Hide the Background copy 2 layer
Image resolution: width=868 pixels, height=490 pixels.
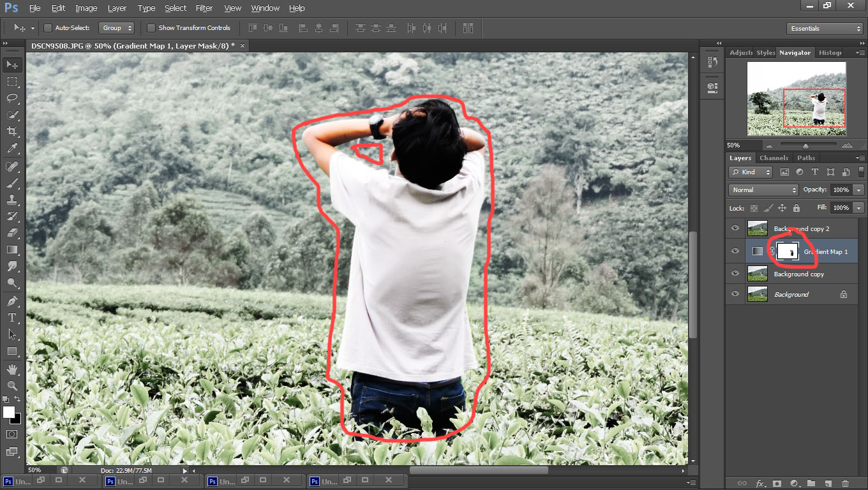tap(735, 228)
